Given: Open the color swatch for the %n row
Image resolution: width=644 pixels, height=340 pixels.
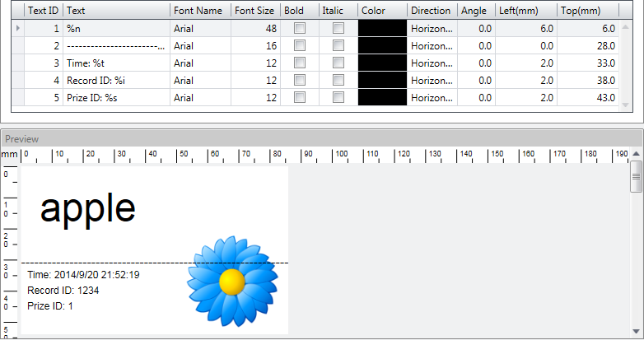Looking at the screenshot, I should (382, 28).
